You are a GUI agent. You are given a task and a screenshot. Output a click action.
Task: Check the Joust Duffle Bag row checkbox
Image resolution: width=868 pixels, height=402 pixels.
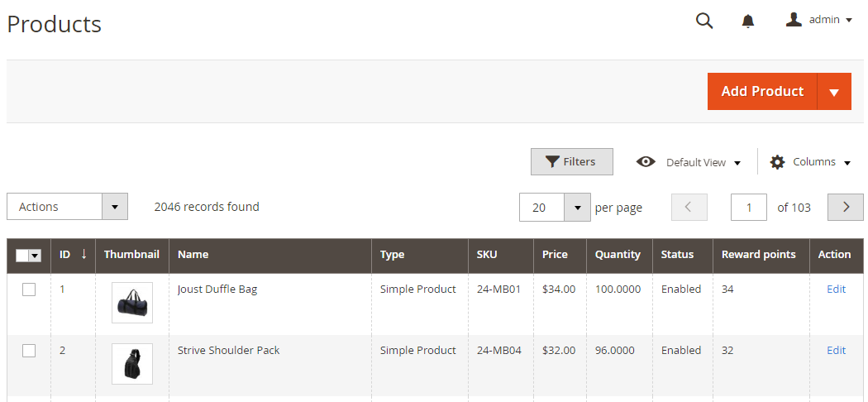tap(29, 290)
